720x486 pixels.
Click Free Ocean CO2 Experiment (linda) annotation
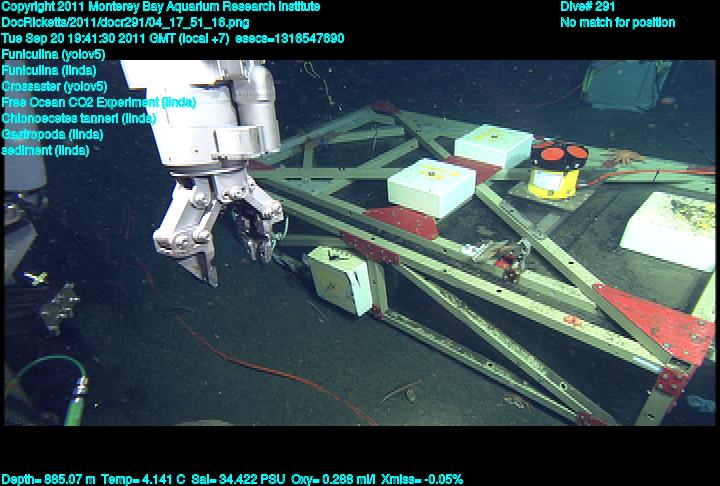click(x=99, y=102)
